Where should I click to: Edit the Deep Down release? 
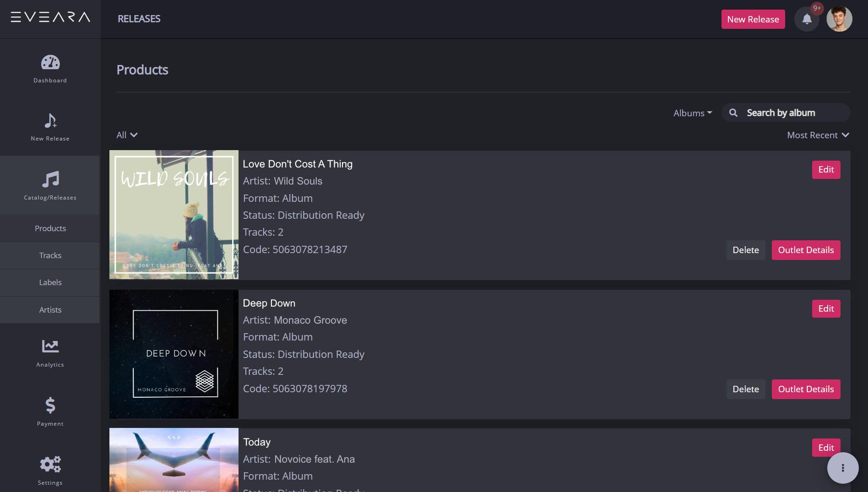tap(826, 309)
